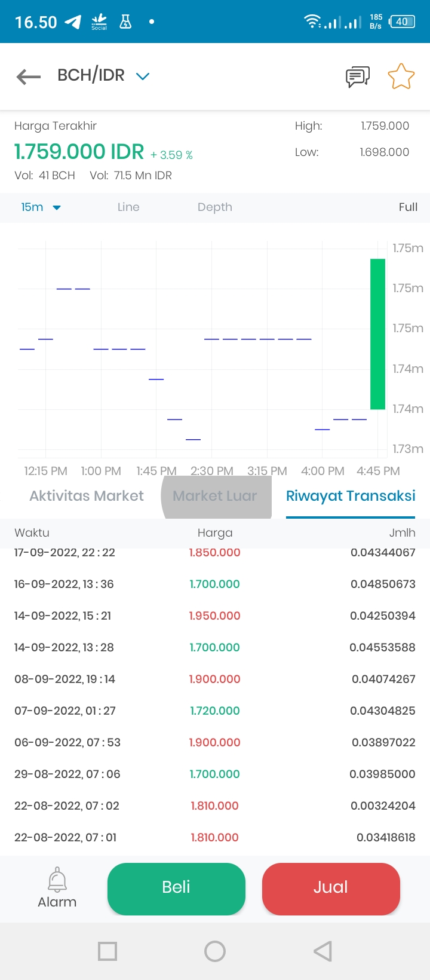The image size is (430, 980).
Task: Tap the green candlestick on chart
Action: click(x=377, y=334)
